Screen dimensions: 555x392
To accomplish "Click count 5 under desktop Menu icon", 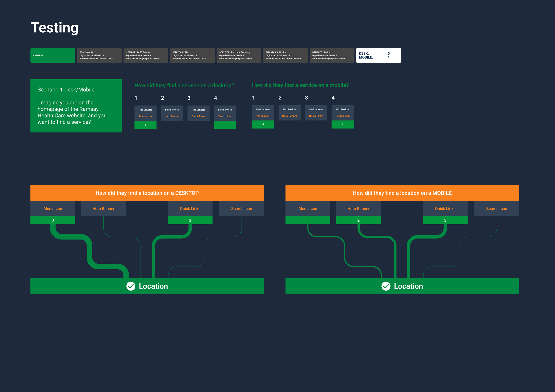I will tap(145, 125).
